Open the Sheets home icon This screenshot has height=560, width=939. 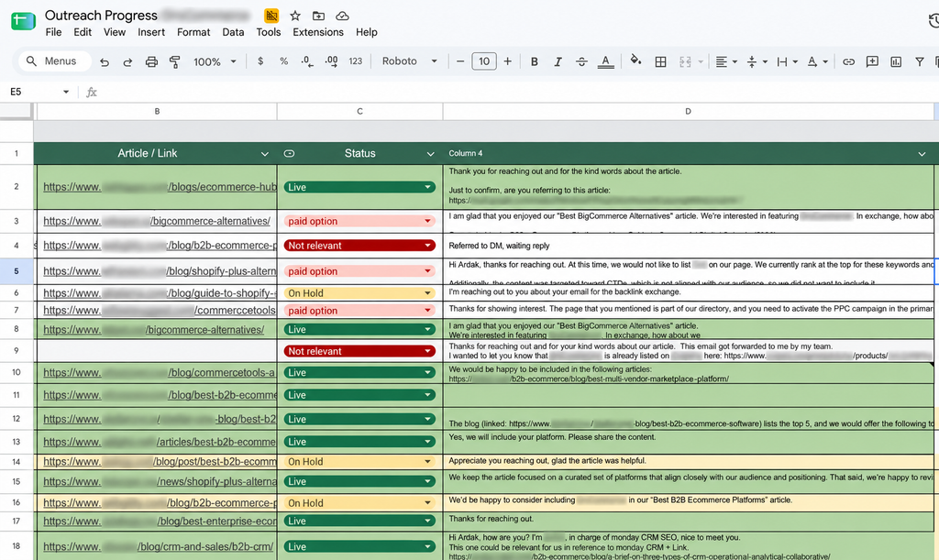23,21
